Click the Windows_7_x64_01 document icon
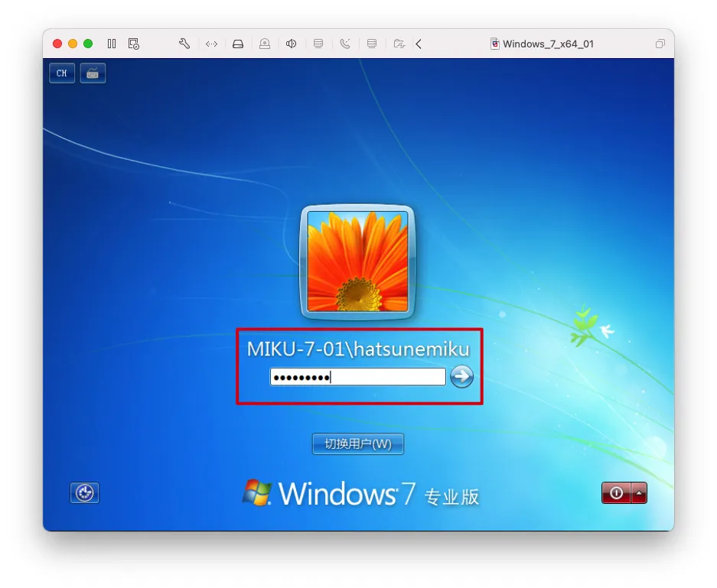Image resolution: width=717 pixels, height=588 pixels. pyautogui.click(x=495, y=44)
